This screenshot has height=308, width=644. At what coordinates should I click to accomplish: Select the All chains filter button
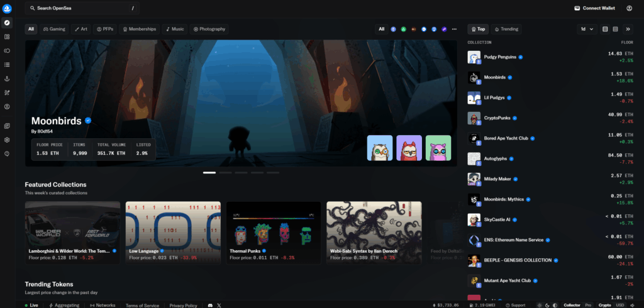pos(382,29)
